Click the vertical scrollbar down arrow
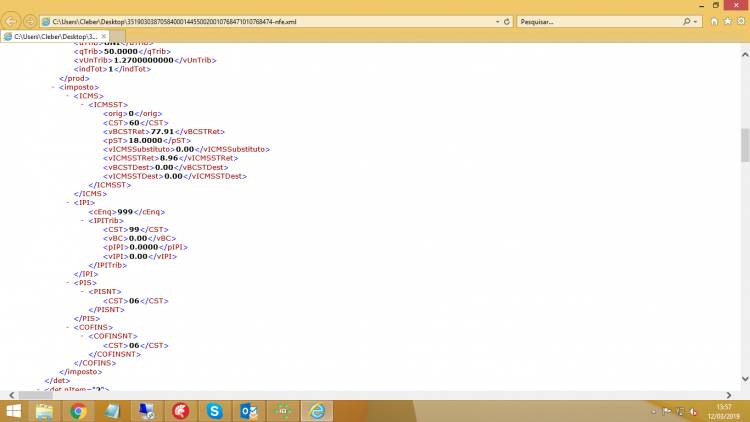Image resolution: width=750 pixels, height=422 pixels. tap(745, 379)
